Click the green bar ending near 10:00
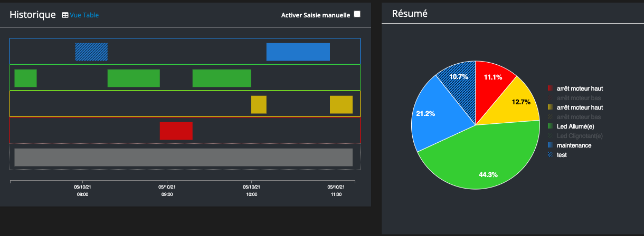This screenshot has width=644, height=236. point(222,78)
